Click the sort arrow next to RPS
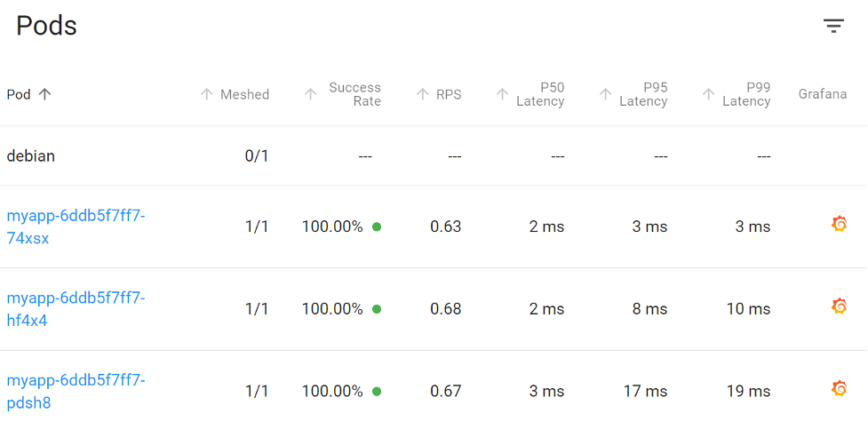868x429 pixels. [x=422, y=95]
